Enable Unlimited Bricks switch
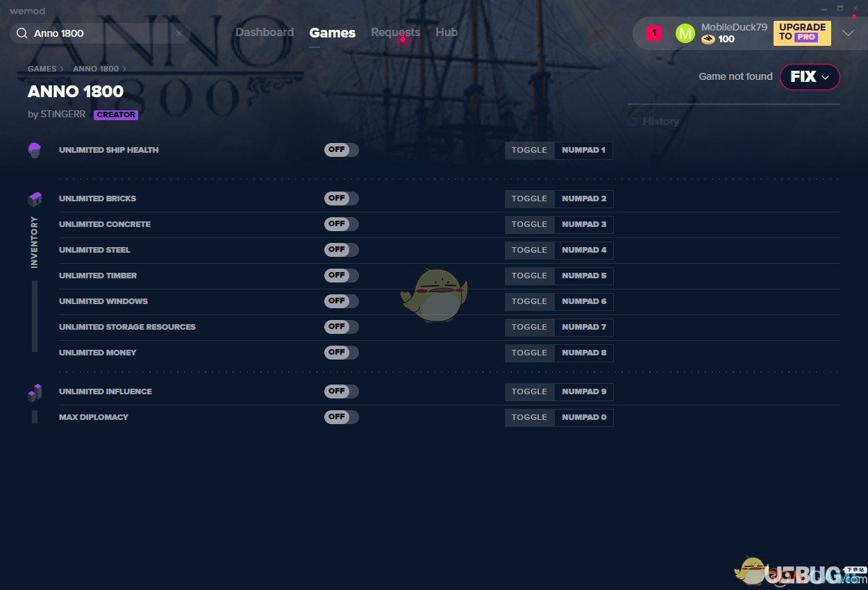 point(341,199)
